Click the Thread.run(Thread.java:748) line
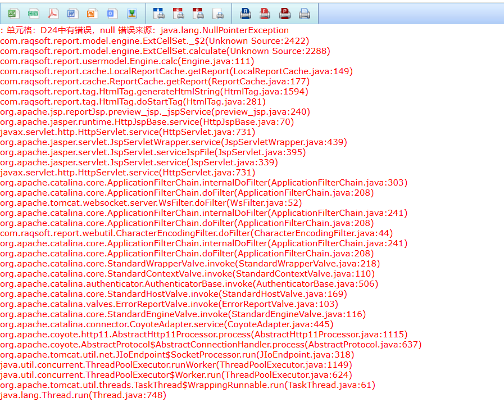This screenshot has height=420, width=504. point(83,395)
